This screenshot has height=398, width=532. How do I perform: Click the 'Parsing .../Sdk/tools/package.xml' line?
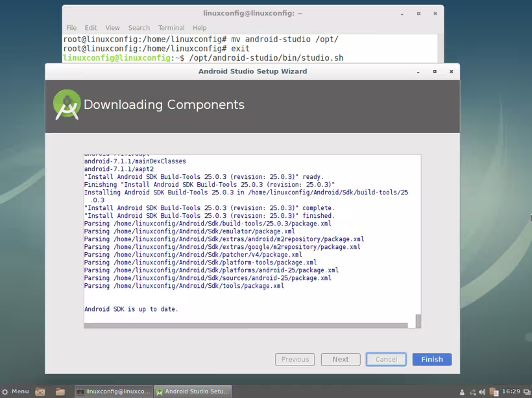[x=184, y=286]
